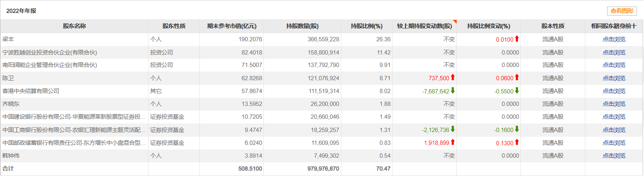Click orange corner marker on 较上期持股变动数 header
The image size is (644, 176).
pyautogui.click(x=455, y=21)
